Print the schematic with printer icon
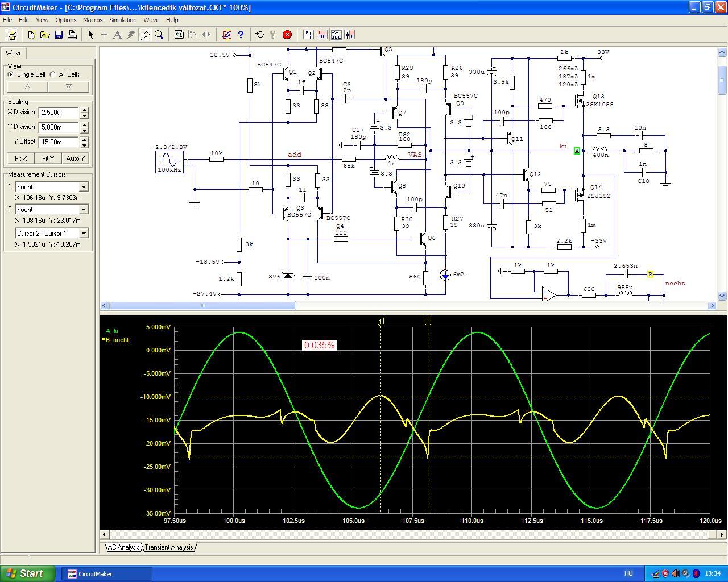 (x=72, y=35)
